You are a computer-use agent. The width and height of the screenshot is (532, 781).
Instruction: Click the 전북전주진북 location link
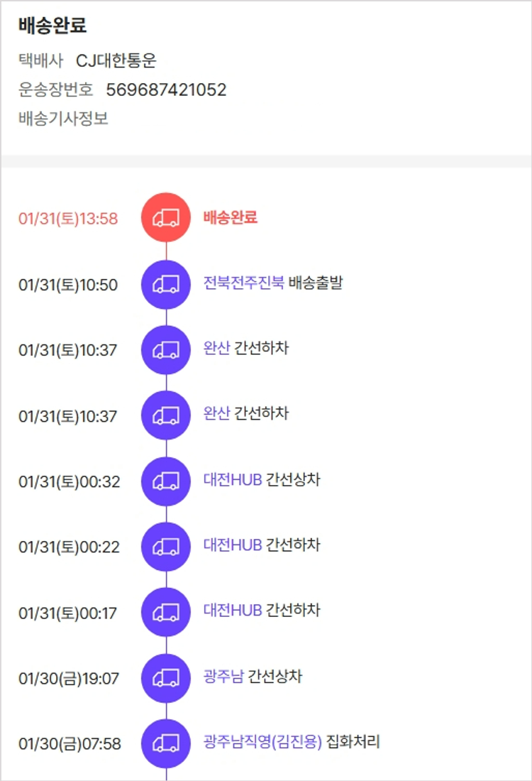243,283
